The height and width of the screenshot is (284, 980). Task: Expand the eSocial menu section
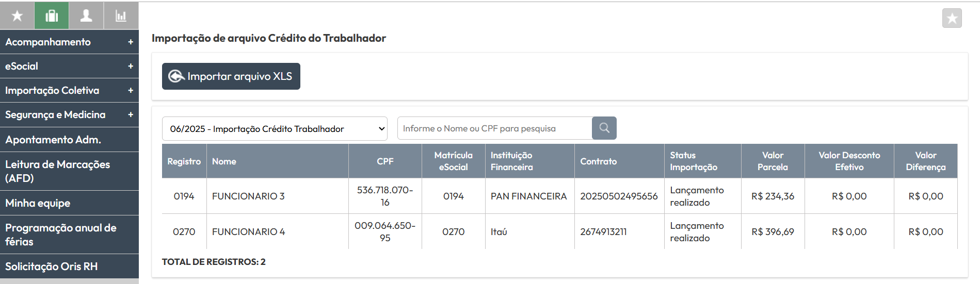69,66
